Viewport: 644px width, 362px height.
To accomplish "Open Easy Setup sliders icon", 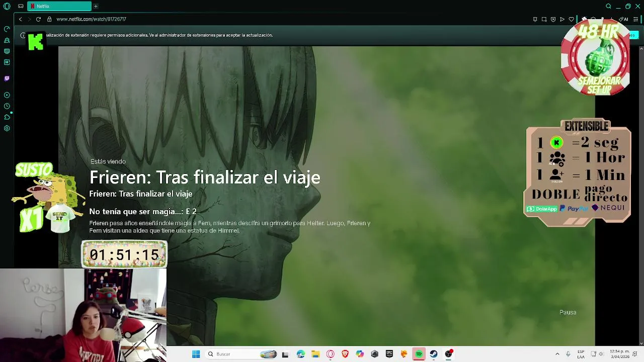I will 635,19.
